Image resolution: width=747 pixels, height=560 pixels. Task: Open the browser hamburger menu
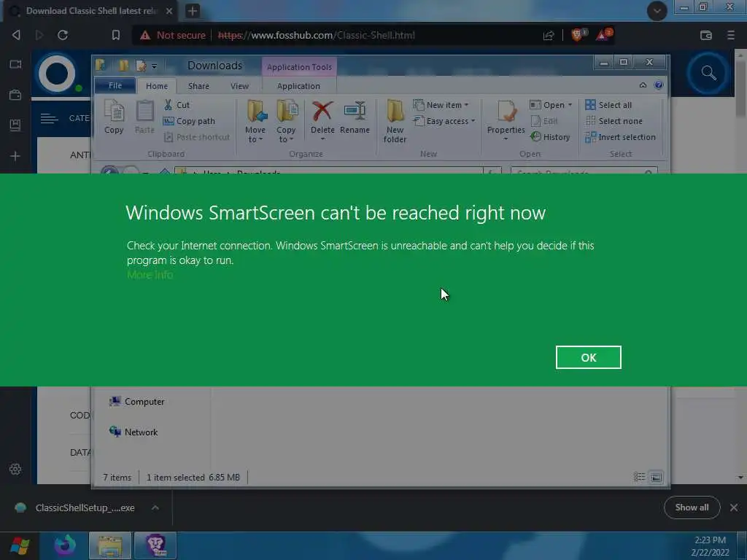[731, 35]
